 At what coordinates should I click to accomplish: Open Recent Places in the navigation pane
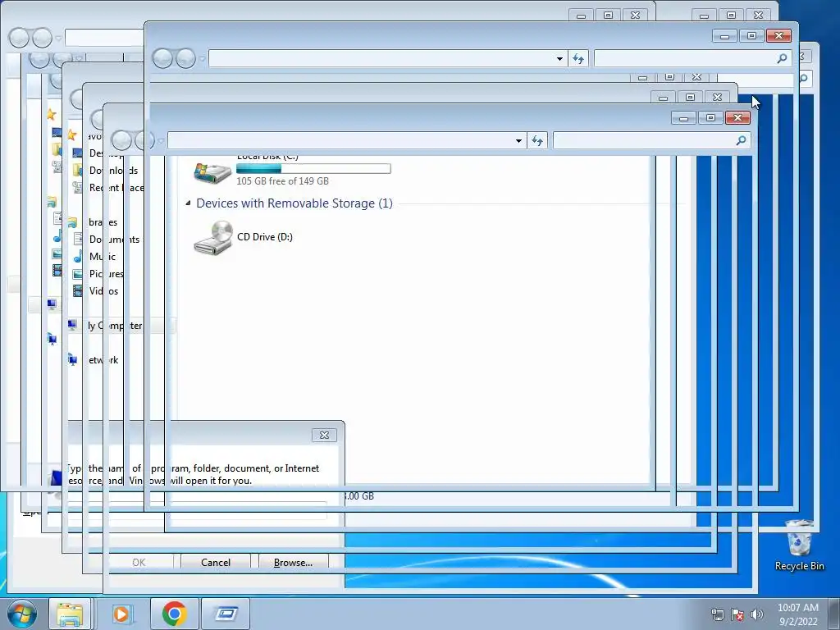click(x=116, y=188)
